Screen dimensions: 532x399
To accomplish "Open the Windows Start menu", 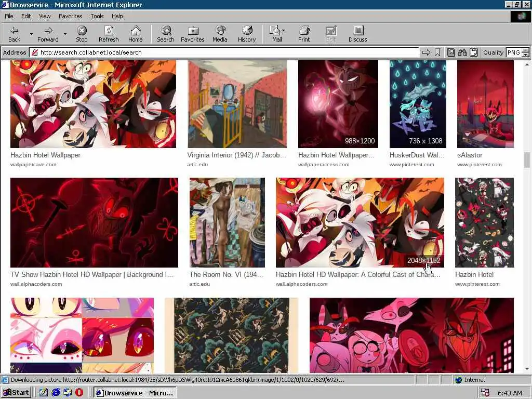I will (16, 393).
